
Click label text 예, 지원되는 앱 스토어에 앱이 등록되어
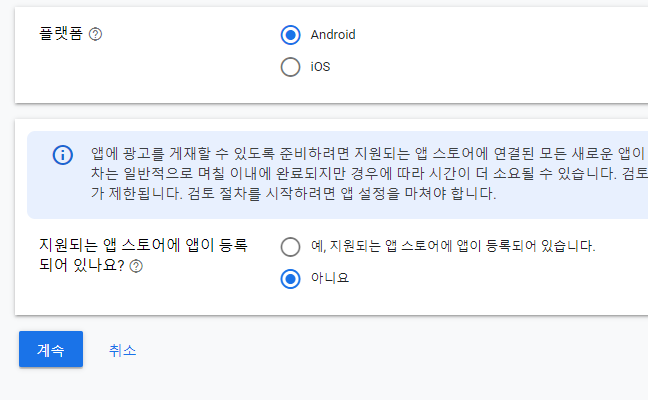(x=453, y=246)
